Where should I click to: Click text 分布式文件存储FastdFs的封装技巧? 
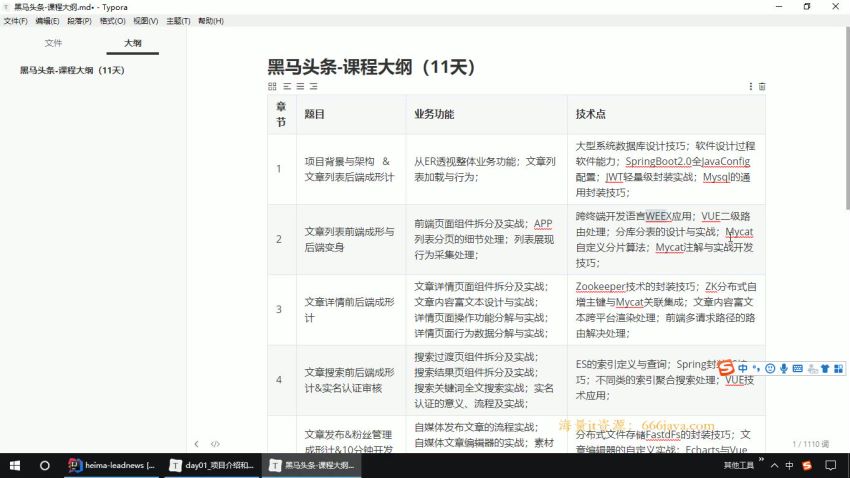[653, 435]
